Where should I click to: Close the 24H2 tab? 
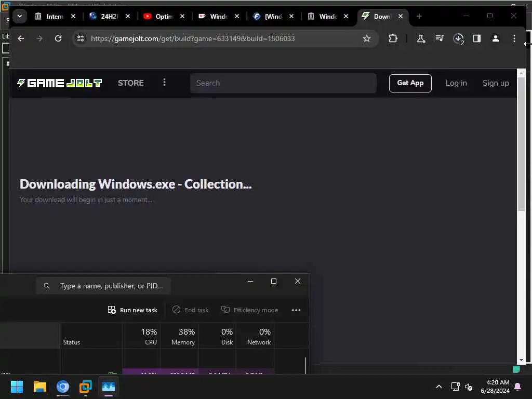128,16
